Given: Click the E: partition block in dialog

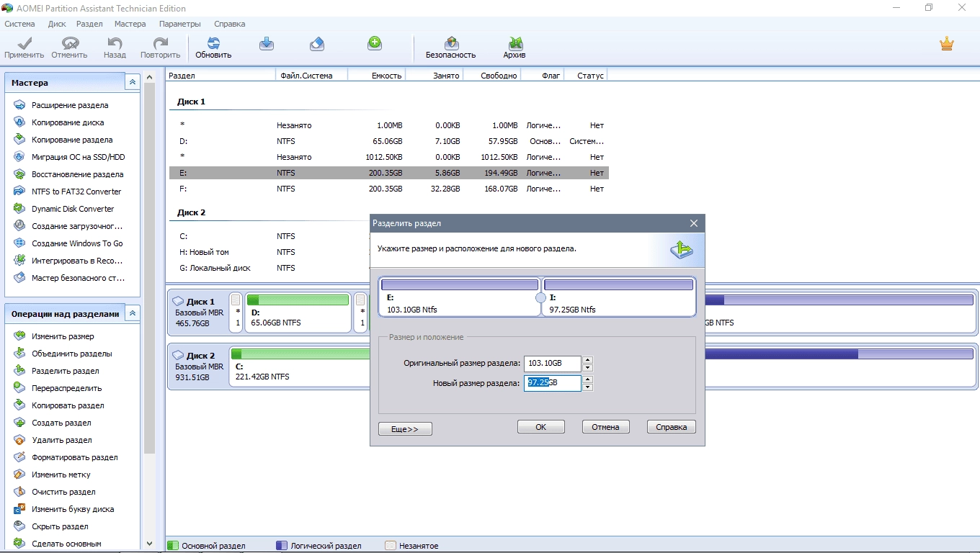Looking at the screenshot, I should [x=460, y=297].
